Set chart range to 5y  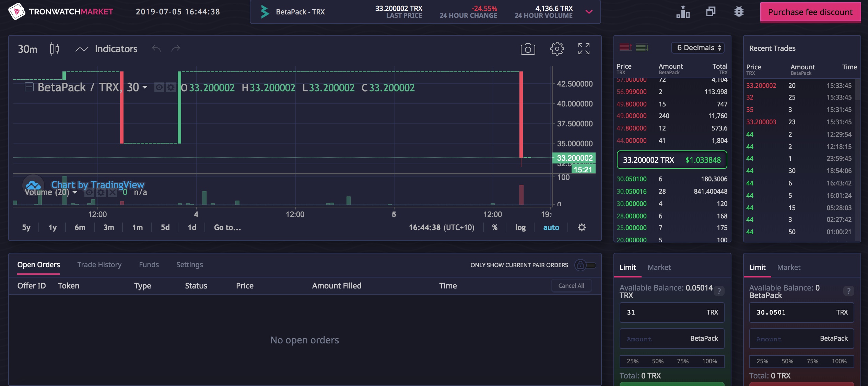pos(26,227)
